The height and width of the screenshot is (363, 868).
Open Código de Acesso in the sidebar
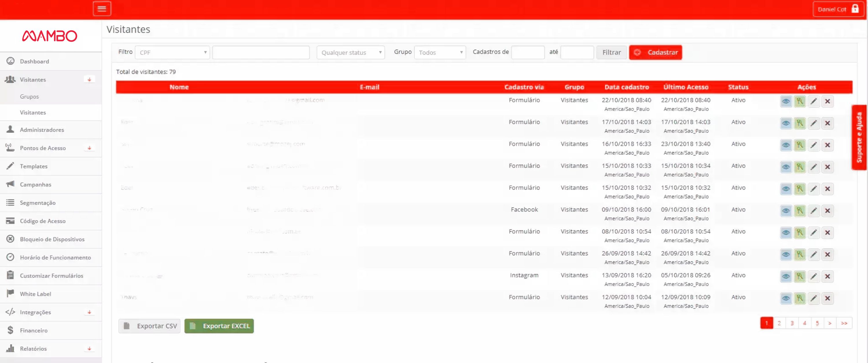pos(51,221)
